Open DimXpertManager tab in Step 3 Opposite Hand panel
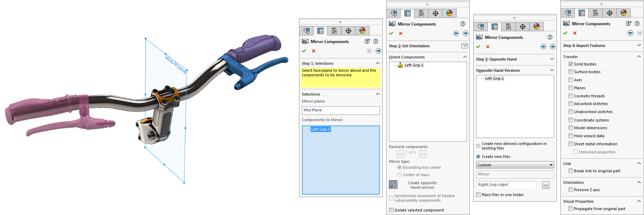The height and width of the screenshot is (215, 644). 523,27
